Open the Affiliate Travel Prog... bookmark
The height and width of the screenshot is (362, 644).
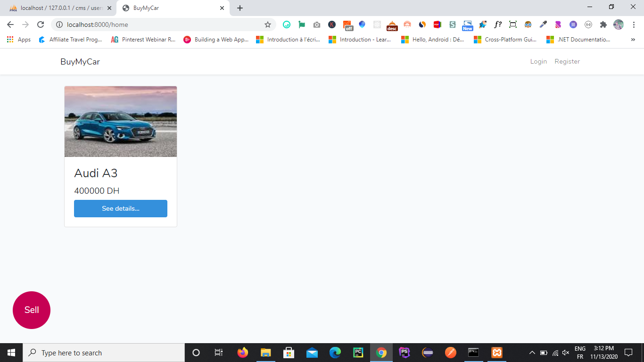(70, 40)
